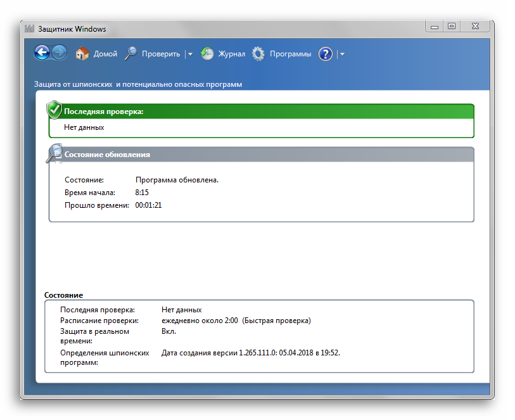This screenshot has height=420, width=515.
Task: Click the green shield checkmark icon
Action: pos(55,110)
